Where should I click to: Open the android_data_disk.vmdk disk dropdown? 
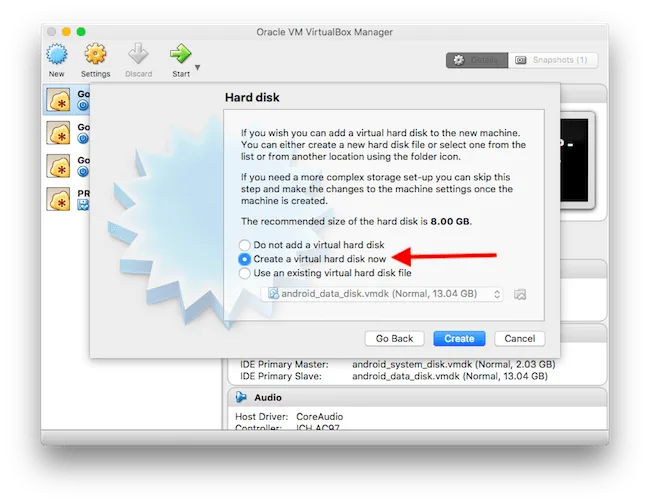coord(382,294)
